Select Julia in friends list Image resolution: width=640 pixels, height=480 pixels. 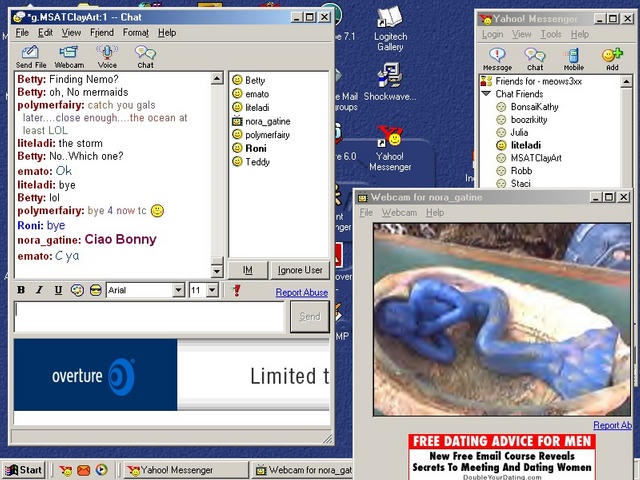[519, 132]
